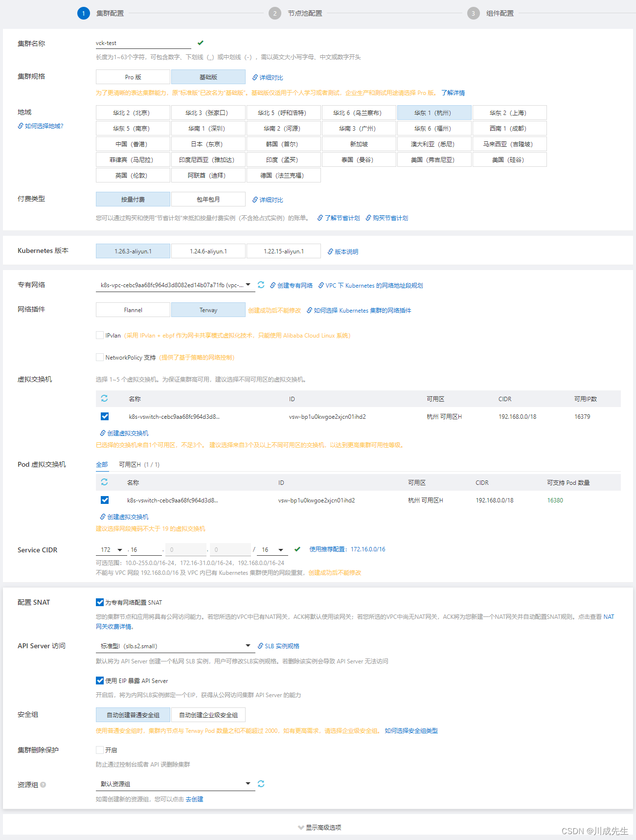Refresh the Pod vSwitch table icon
This screenshot has width=636, height=840.
click(104, 482)
